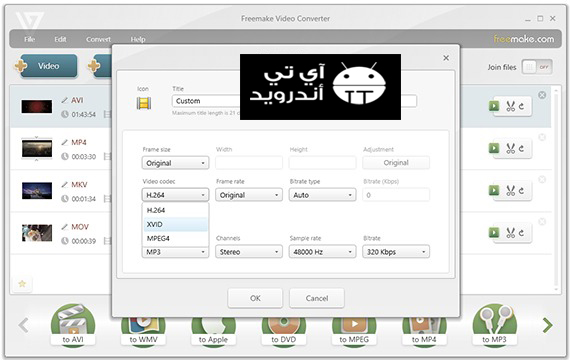The width and height of the screenshot is (570, 360).
Task: Select the AVI video thumbnail
Action: (36, 107)
